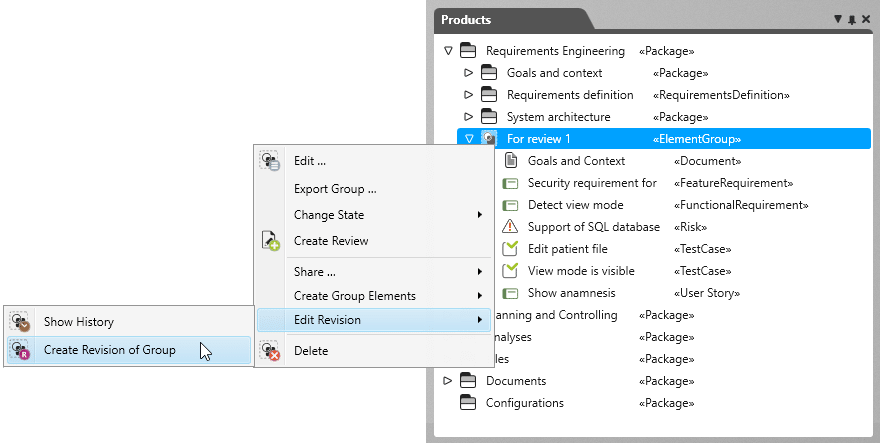Click the Risk warning triangle icon
The width and height of the screenshot is (880, 443).
[510, 227]
